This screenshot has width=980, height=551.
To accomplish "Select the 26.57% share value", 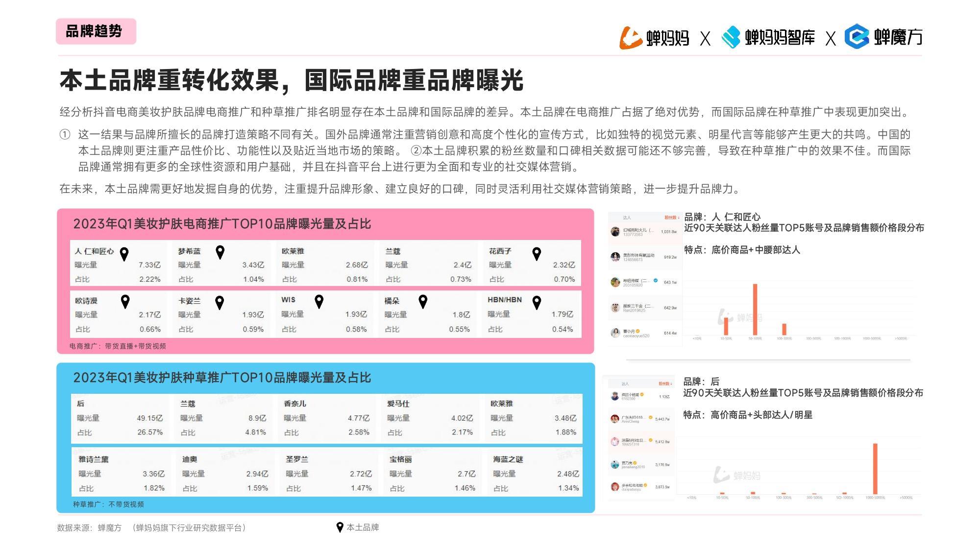I will [150, 432].
